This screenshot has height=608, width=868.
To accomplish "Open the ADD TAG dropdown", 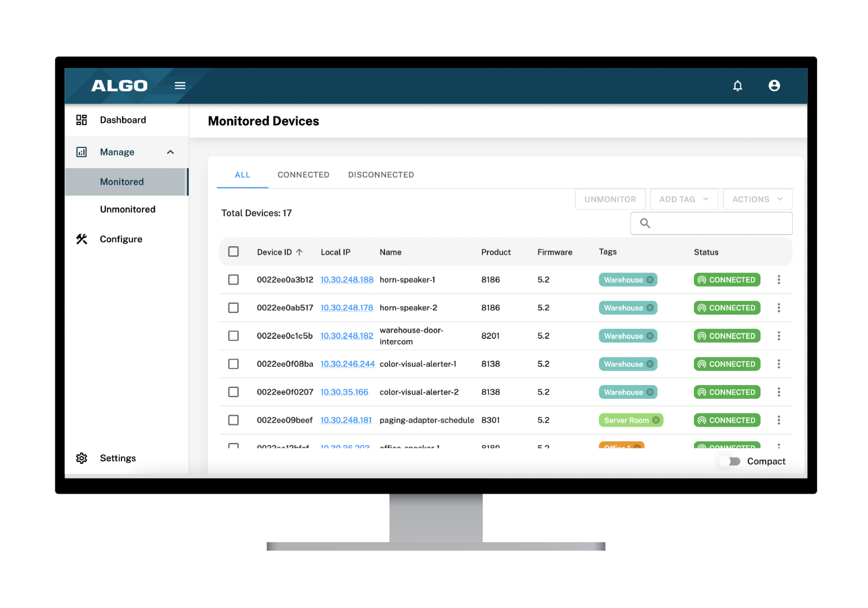I will click(684, 199).
